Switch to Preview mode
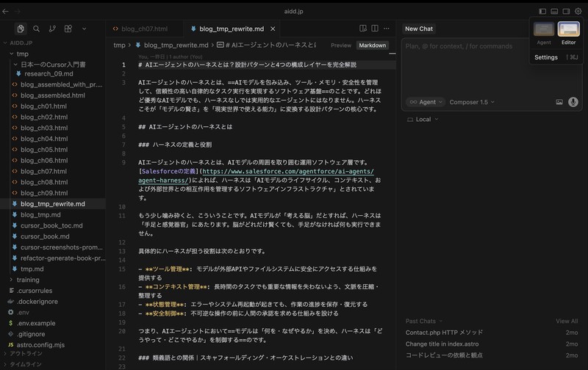The width and height of the screenshot is (588, 370). [341, 46]
